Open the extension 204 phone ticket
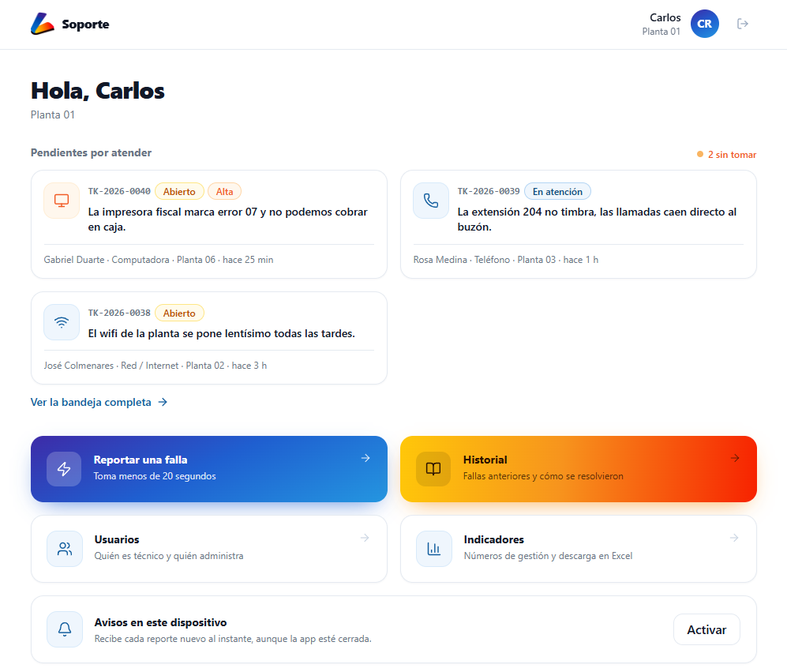This screenshot has width=787, height=672. click(x=578, y=224)
